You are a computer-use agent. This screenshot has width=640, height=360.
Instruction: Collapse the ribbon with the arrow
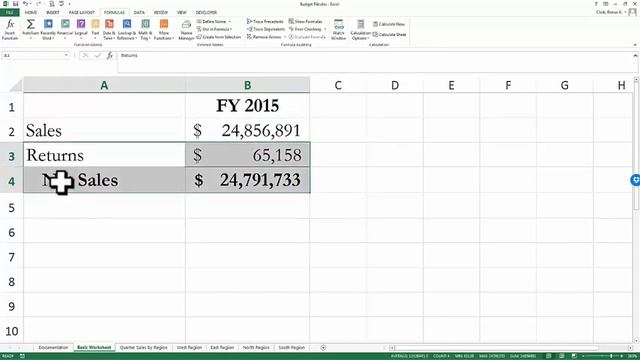coord(635,45)
